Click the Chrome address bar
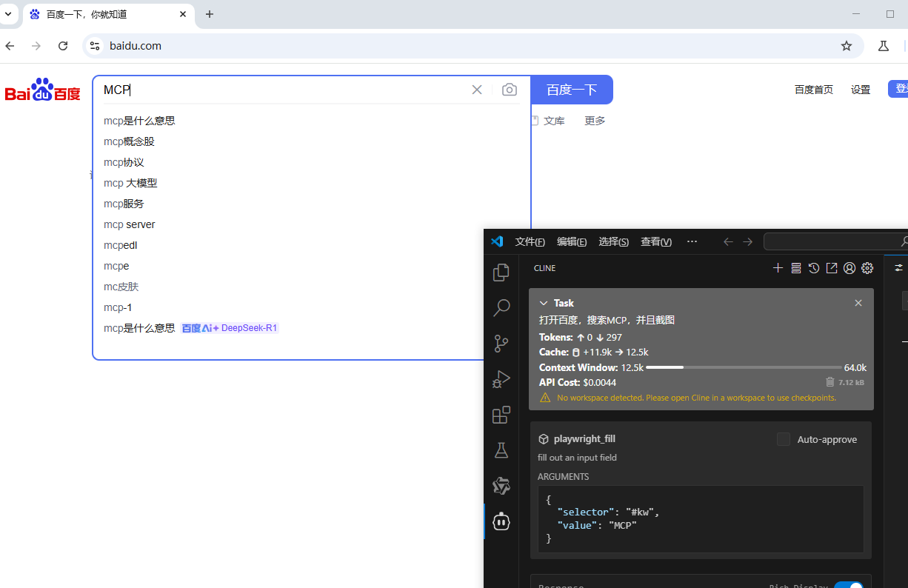908x588 pixels. point(472,46)
